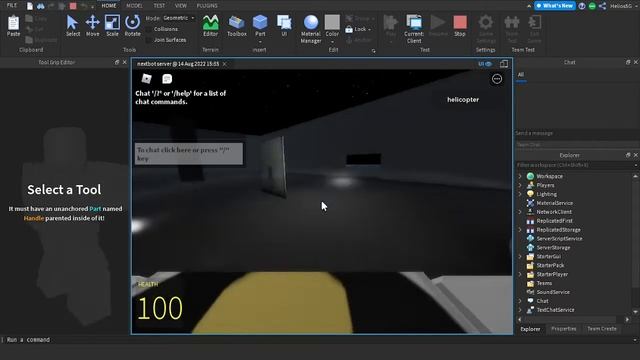Expand the ReplicatedStorage tree node

pos(520,230)
